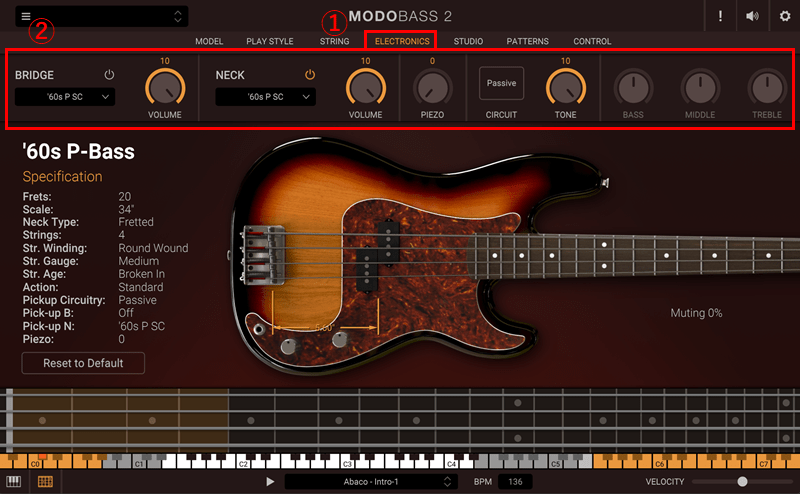Switch to keyboard view icon

click(x=14, y=481)
